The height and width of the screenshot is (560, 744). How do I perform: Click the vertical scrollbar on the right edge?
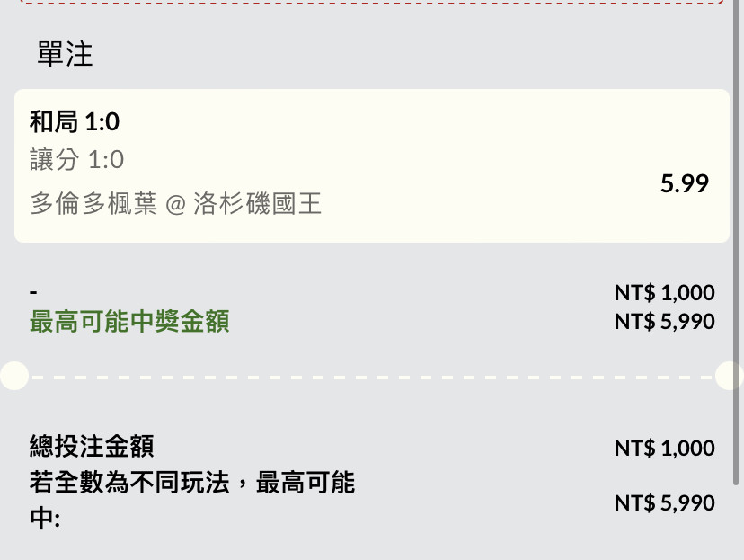[736, 242]
